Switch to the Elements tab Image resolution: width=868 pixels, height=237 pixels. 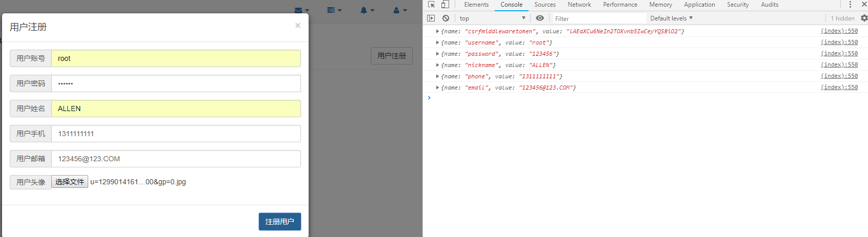476,5
